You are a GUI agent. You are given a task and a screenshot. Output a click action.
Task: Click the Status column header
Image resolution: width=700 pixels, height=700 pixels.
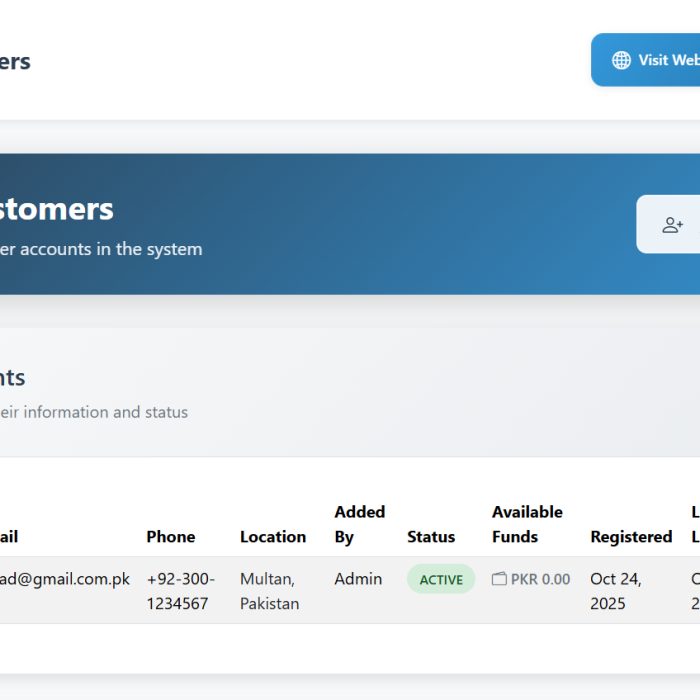click(431, 537)
